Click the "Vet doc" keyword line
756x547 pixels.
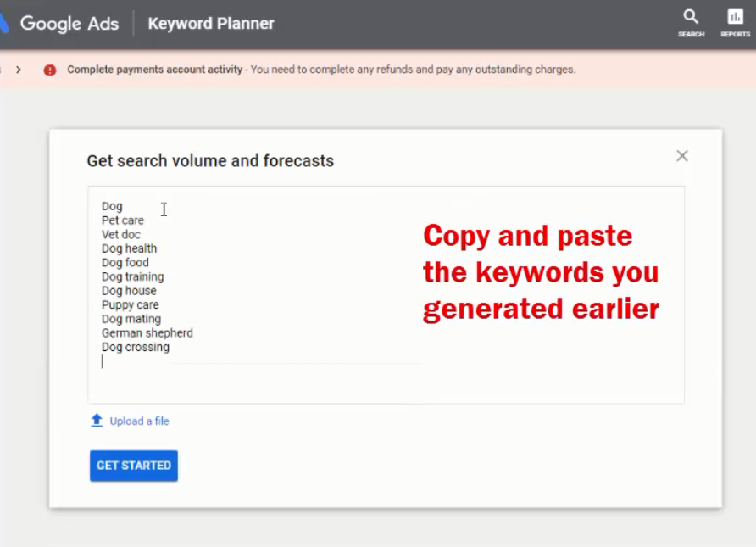click(x=121, y=235)
